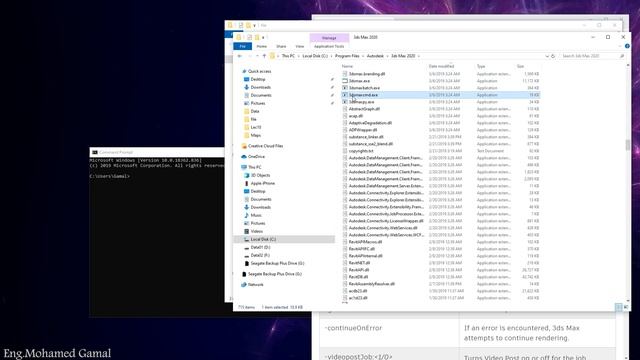Image resolution: width=640 pixels, height=360 pixels.
Task: Click the Up one level arrow
Action: [264, 56]
